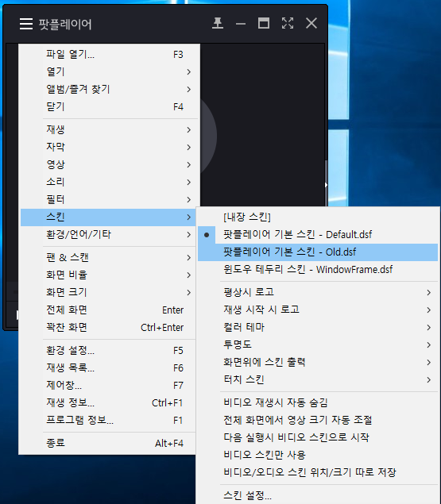
Task: Expand the 팬 & 스캔 submenu
Action: [x=110, y=257]
